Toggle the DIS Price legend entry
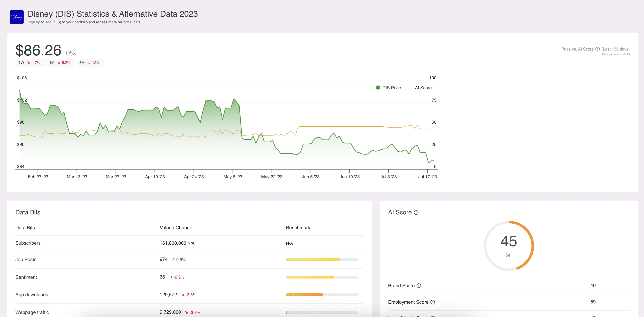Screen dimensions: 644x317 388,88
